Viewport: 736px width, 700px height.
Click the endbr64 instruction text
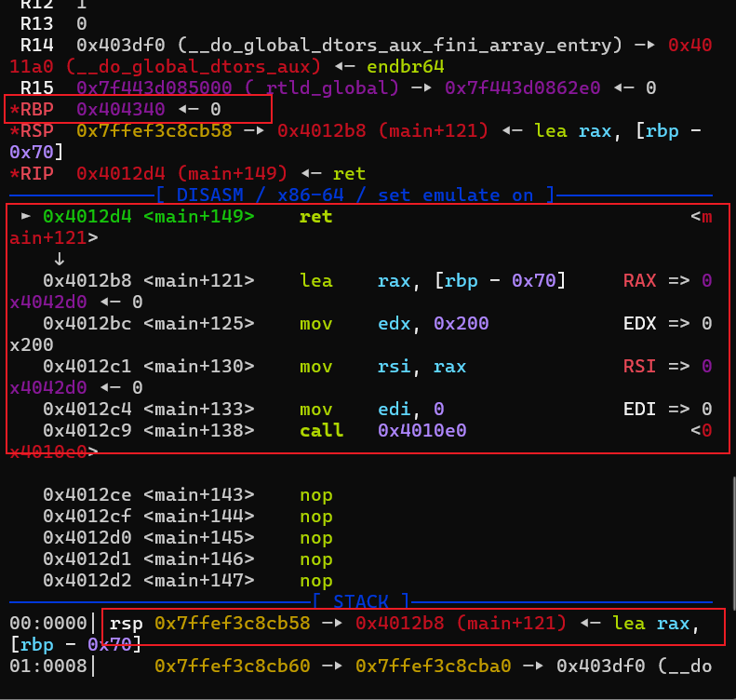[x=405, y=67]
